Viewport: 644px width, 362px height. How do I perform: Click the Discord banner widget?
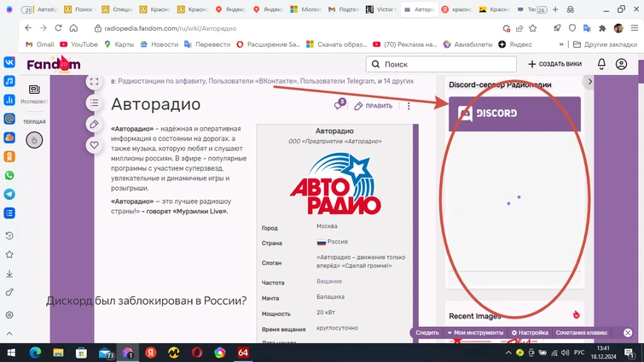[x=514, y=114]
